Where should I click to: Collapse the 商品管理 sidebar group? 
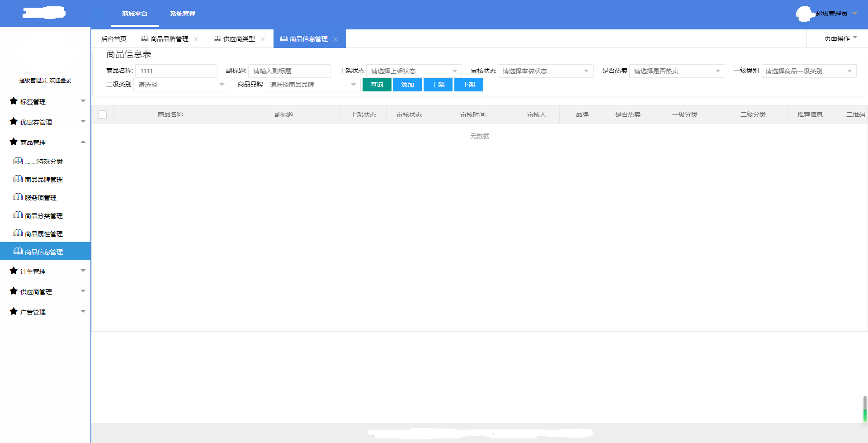(83, 142)
